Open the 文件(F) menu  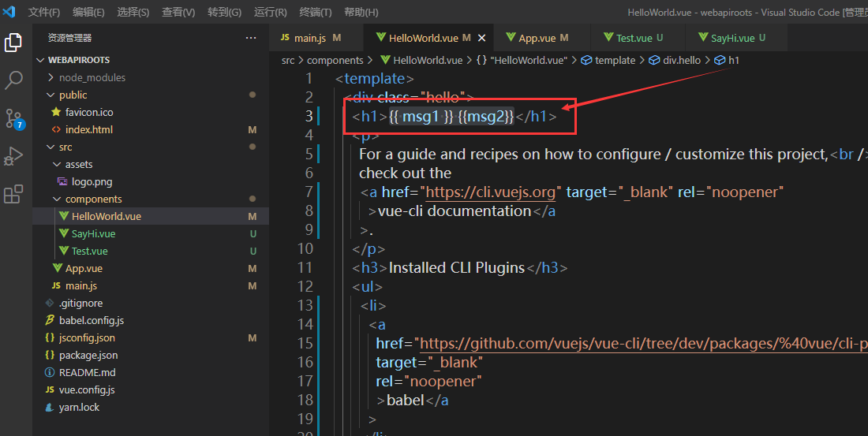point(44,13)
